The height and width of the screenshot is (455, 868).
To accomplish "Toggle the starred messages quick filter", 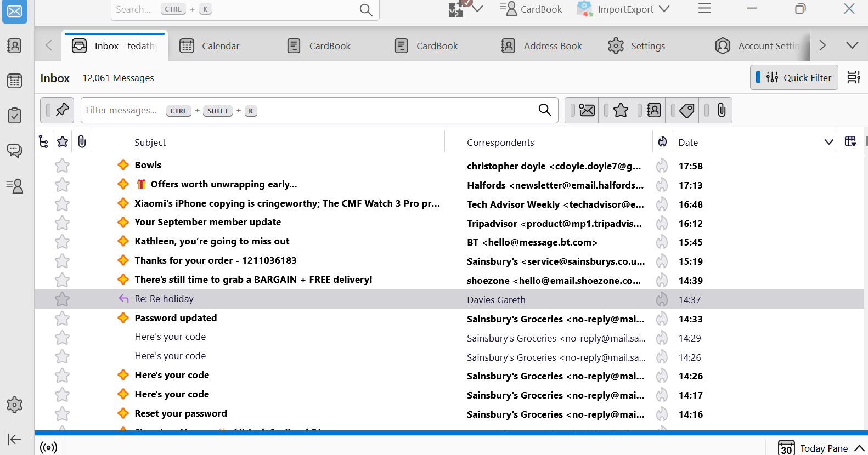I will [x=621, y=110].
